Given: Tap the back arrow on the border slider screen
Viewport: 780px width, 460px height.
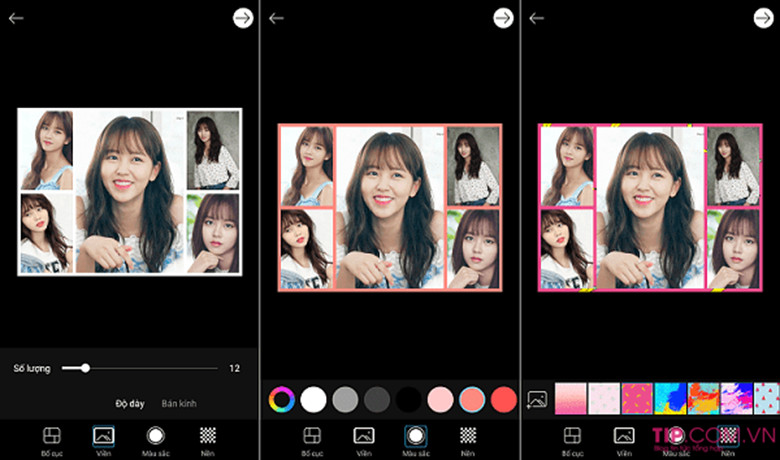Looking at the screenshot, I should tap(16, 18).
